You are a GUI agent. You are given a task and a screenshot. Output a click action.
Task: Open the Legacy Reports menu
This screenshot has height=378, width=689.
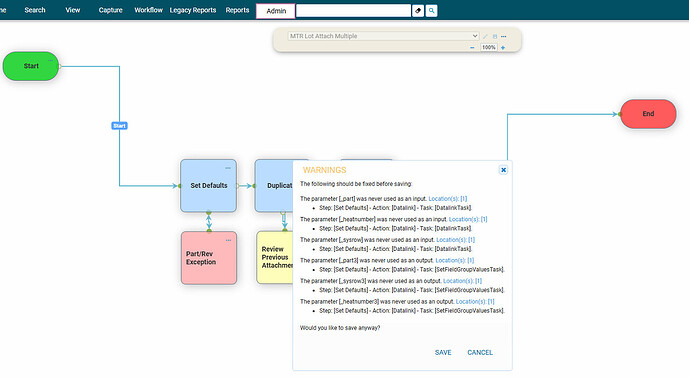pyautogui.click(x=193, y=10)
